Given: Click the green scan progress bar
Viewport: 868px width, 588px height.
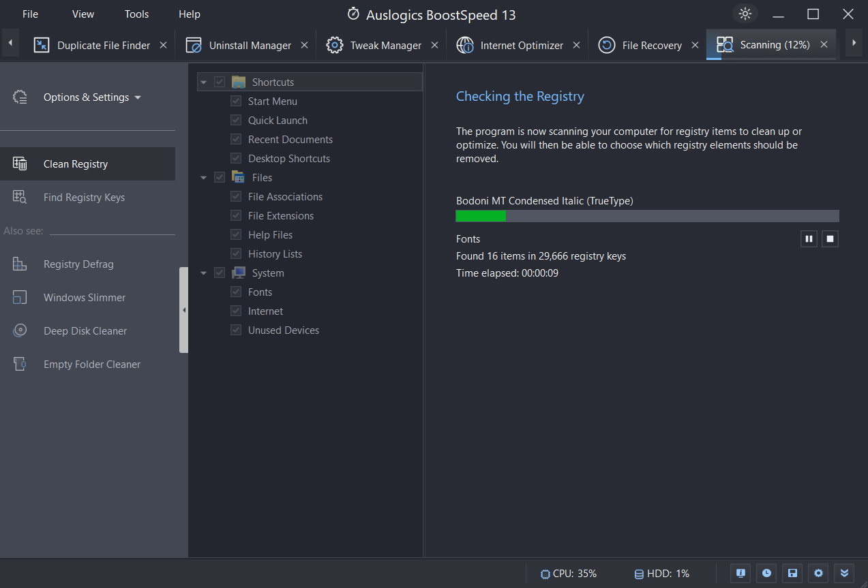Looking at the screenshot, I should (647, 216).
